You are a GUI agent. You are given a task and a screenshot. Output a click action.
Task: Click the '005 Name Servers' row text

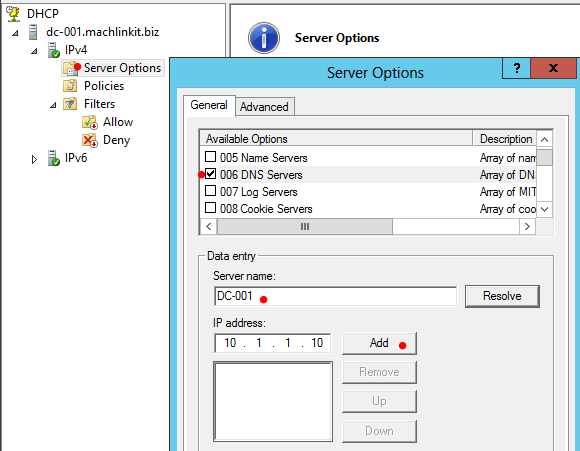[x=264, y=158]
